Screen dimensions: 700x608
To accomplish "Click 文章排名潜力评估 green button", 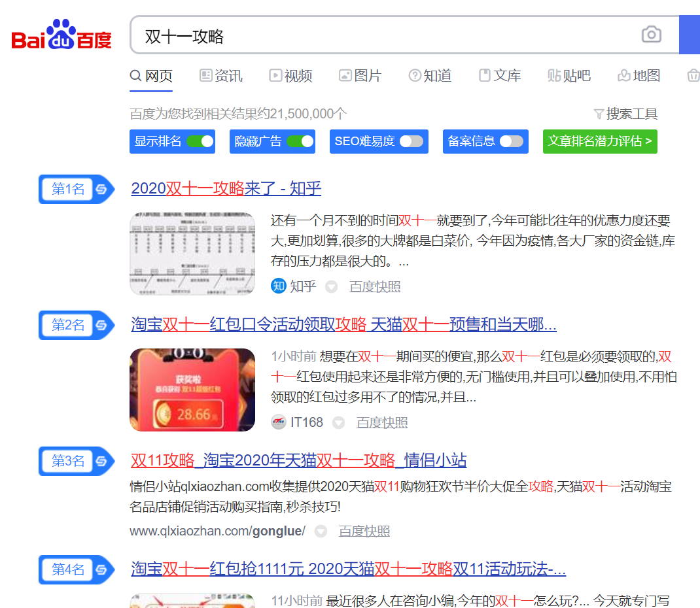I will point(600,141).
